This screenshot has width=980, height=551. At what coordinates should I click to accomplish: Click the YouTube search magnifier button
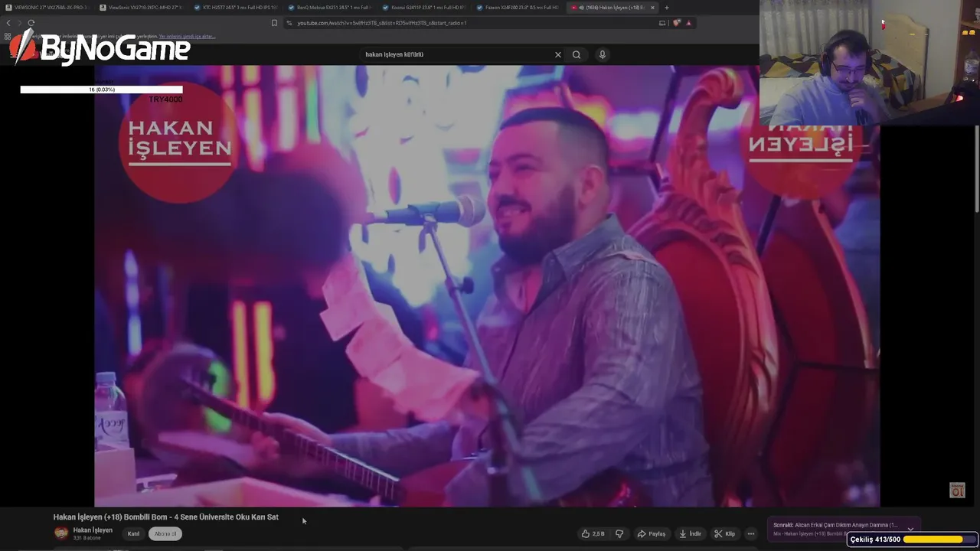pos(577,54)
